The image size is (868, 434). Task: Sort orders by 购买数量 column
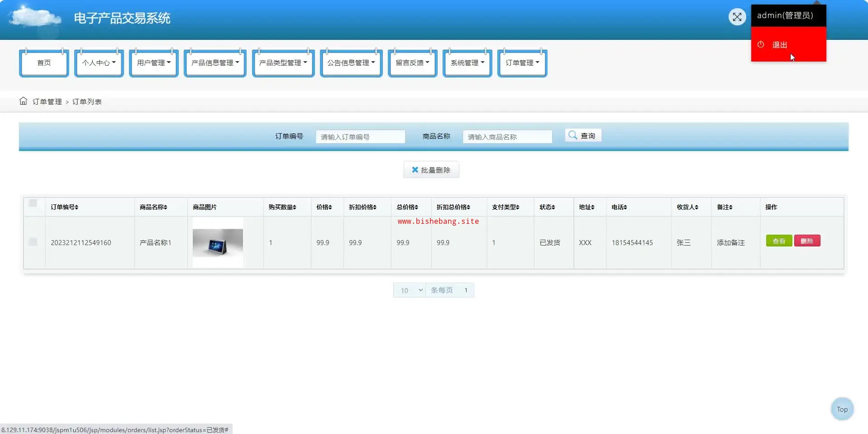(295, 207)
